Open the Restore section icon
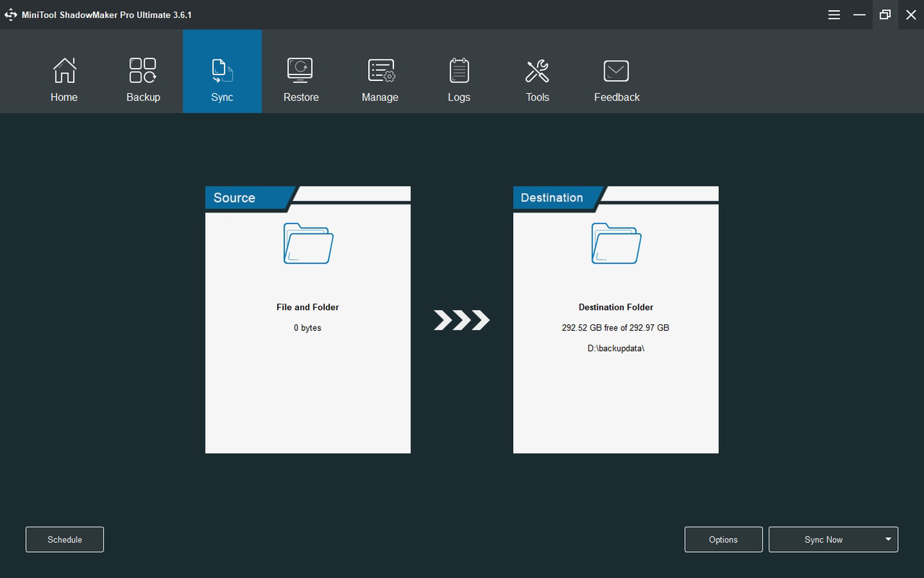This screenshot has width=924, height=578. [301, 70]
